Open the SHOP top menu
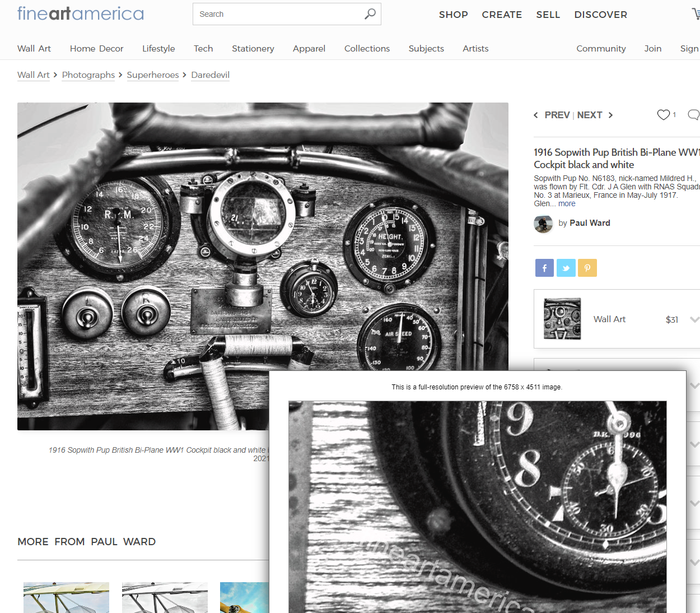The image size is (700, 613). (x=453, y=15)
